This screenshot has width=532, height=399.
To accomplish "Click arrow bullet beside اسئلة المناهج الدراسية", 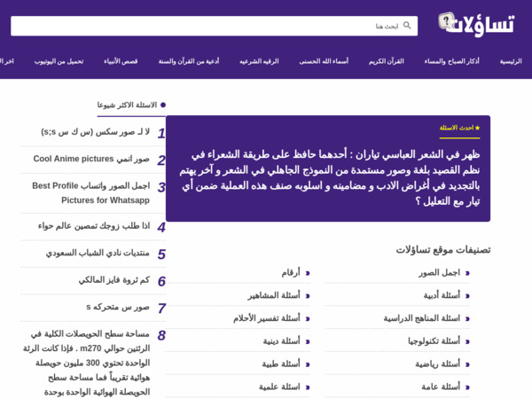I will [467, 318].
